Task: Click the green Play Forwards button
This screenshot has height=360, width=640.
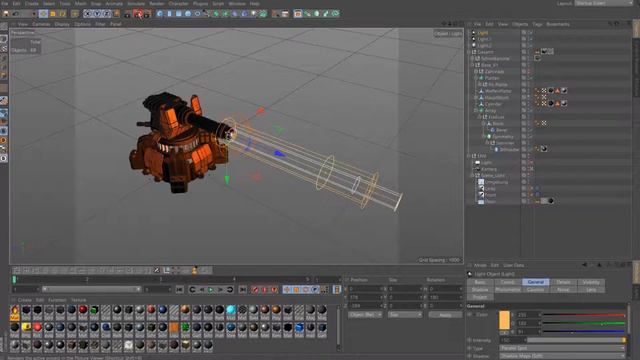Action: pos(211,290)
